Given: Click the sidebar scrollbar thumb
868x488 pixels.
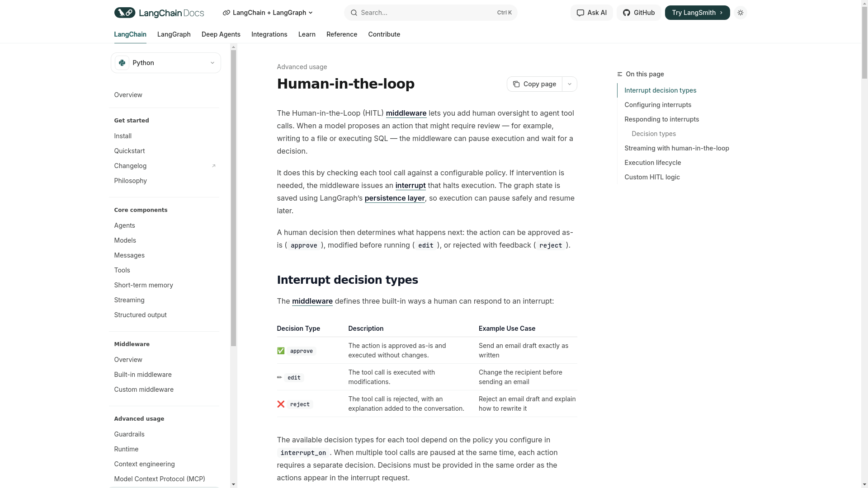Looking at the screenshot, I should point(233,198).
